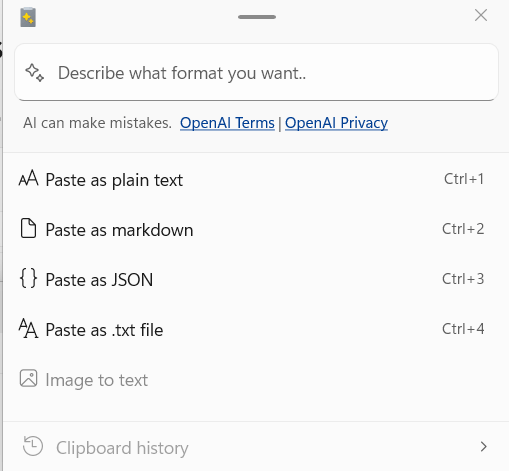Close the Advanced Paste window
The height and width of the screenshot is (471, 509).
point(481,15)
